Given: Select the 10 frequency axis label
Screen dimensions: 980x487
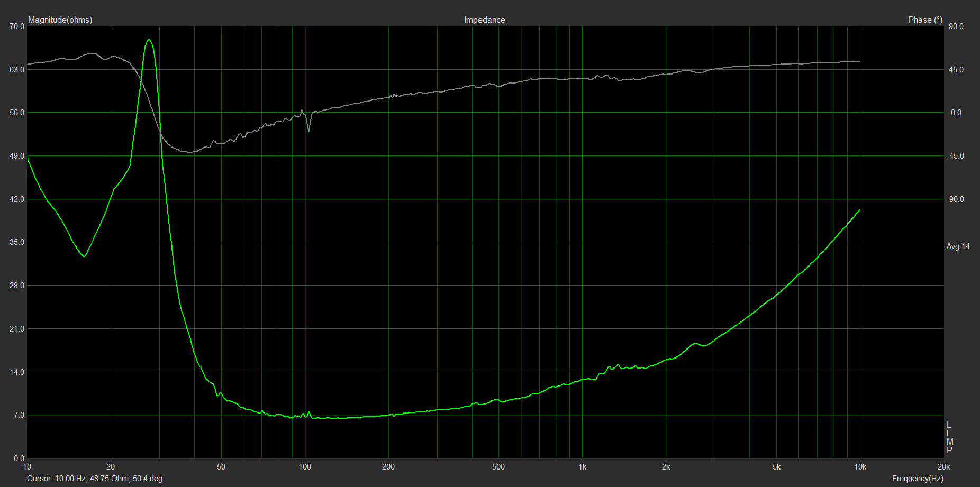Looking at the screenshot, I should [x=27, y=467].
